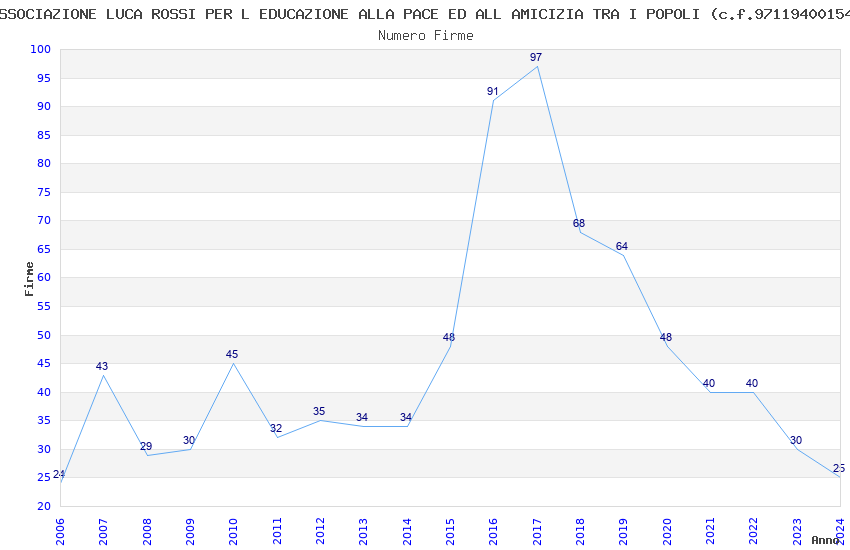The width and height of the screenshot is (850, 550).
Task: Select the data label "29" for 2008
Action: pyautogui.click(x=146, y=446)
